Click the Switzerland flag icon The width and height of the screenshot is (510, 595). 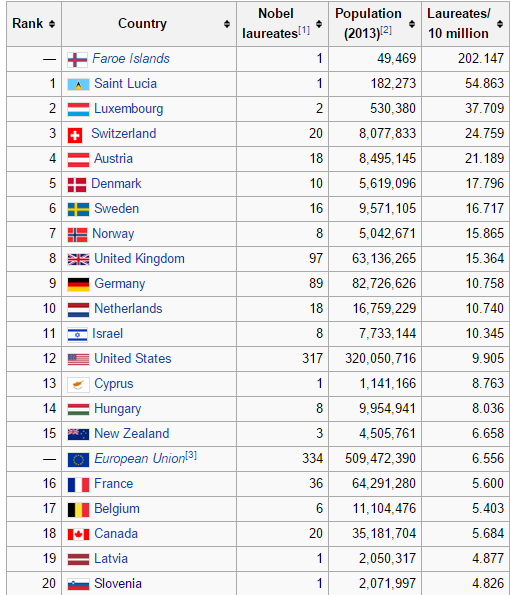pyautogui.click(x=75, y=135)
